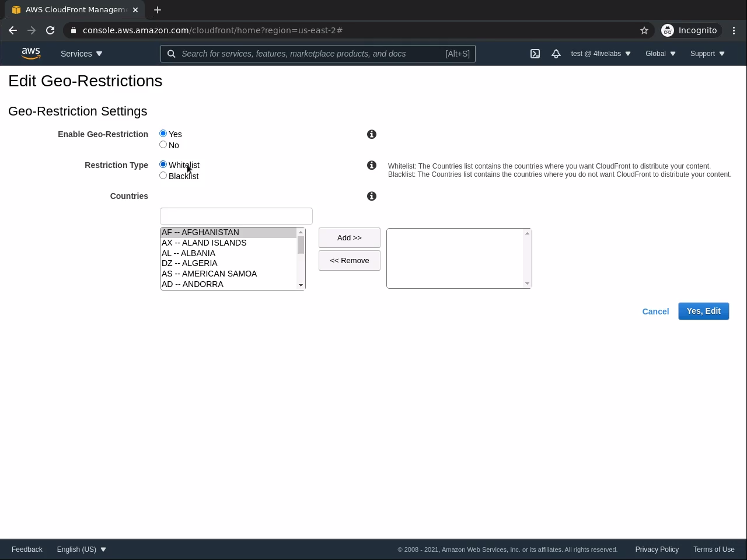Go forward to the next page
This screenshot has height=560, width=747.
point(32,30)
